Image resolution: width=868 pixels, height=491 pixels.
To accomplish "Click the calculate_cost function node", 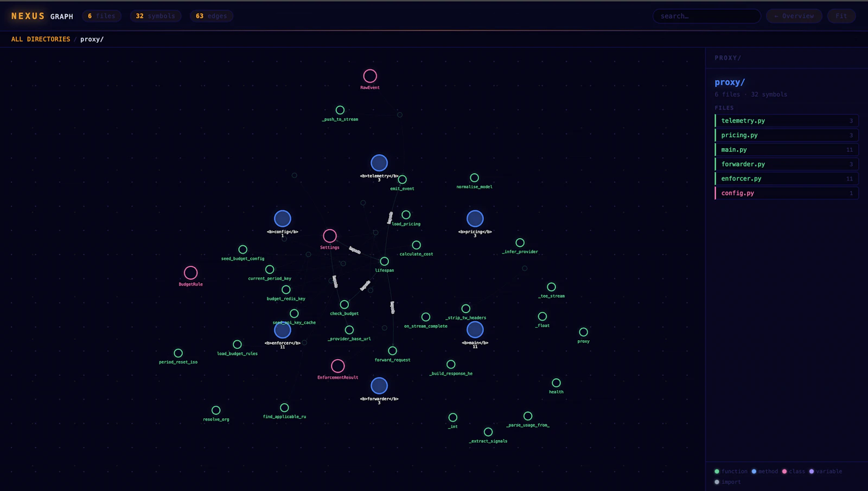I will tap(416, 245).
